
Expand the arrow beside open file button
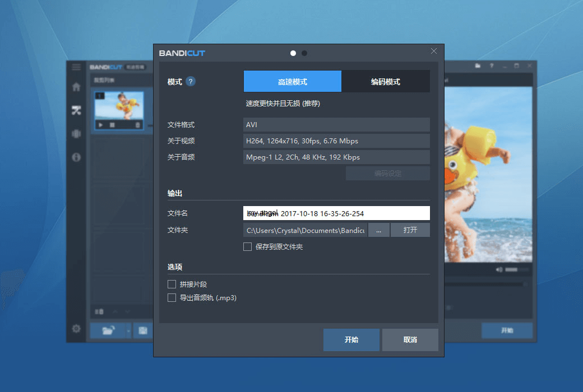point(128,330)
